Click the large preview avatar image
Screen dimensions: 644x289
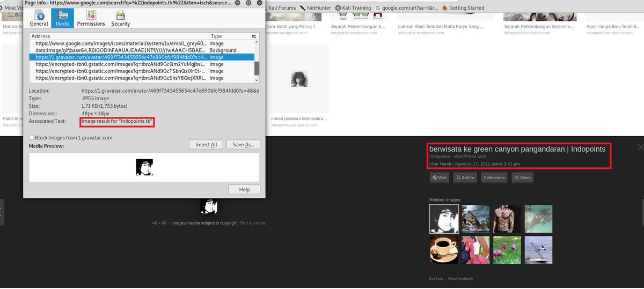click(209, 206)
